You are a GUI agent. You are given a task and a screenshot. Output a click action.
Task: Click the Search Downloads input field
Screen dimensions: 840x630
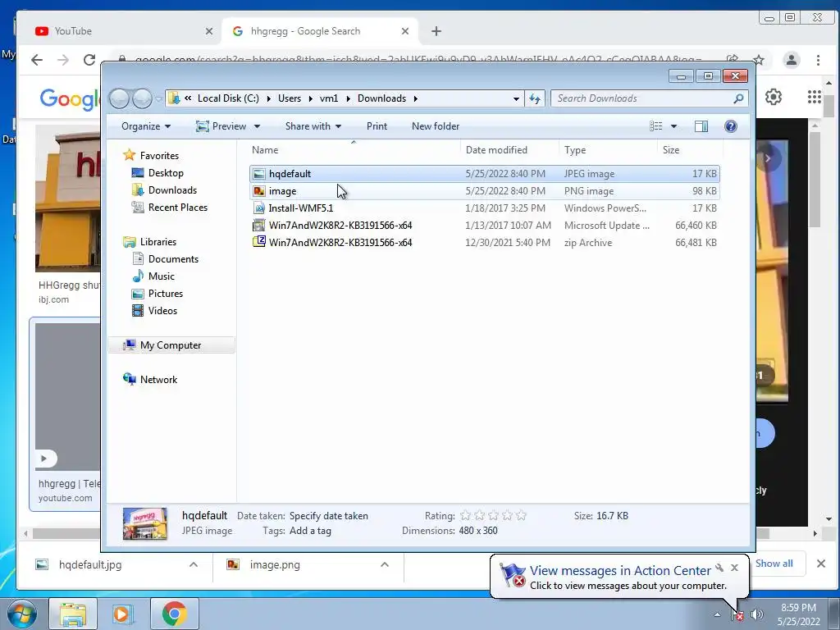click(x=643, y=98)
